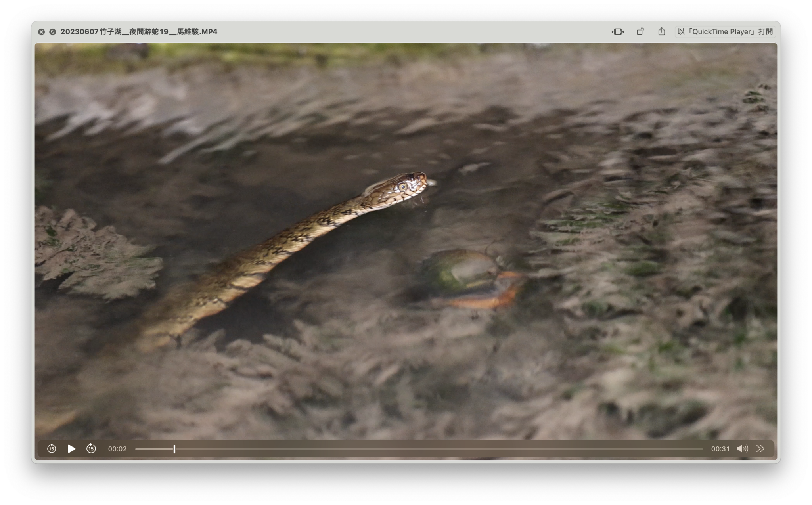The width and height of the screenshot is (812, 505).
Task: Click the playhead marker on the timeline
Action: click(174, 449)
